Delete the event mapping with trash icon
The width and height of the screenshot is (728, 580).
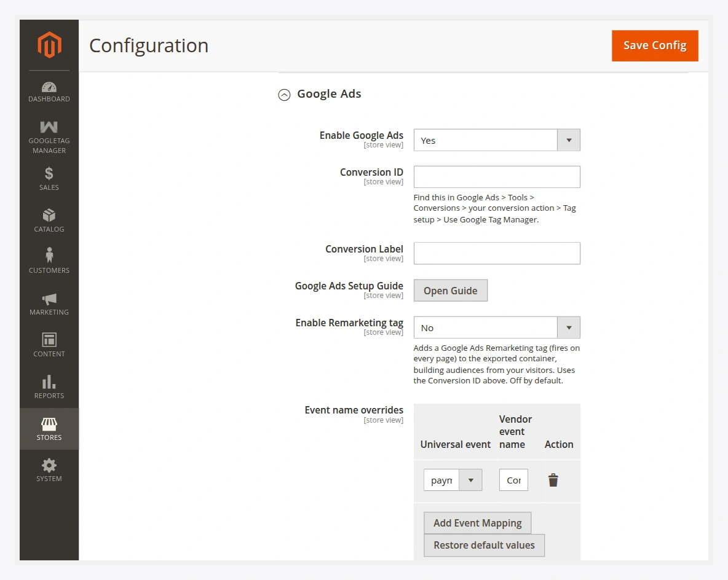[553, 480]
